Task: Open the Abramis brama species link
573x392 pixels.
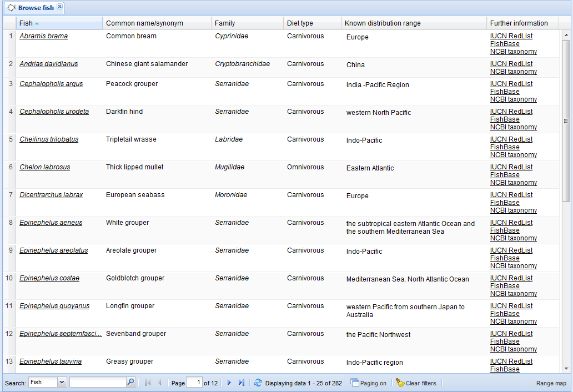Action: click(x=43, y=36)
